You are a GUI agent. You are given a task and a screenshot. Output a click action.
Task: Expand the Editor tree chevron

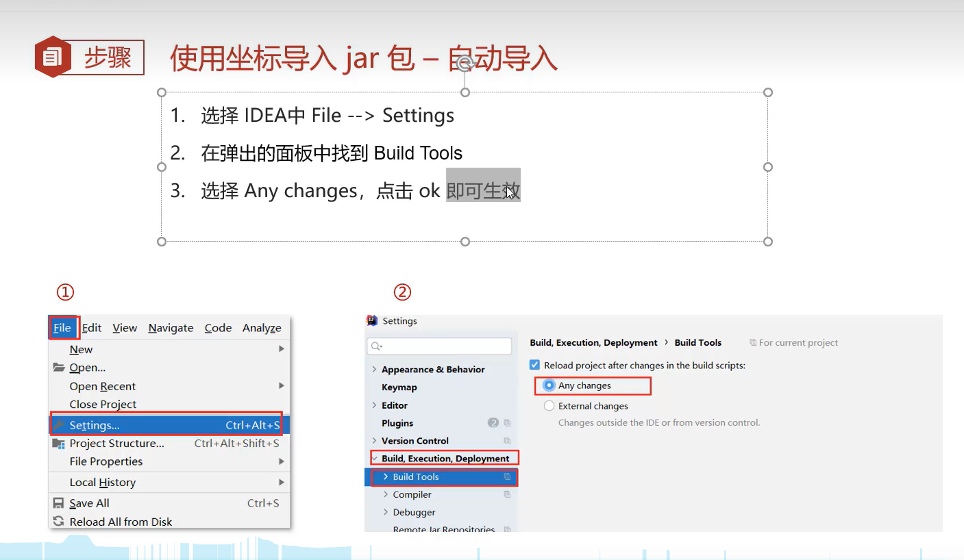click(x=374, y=405)
